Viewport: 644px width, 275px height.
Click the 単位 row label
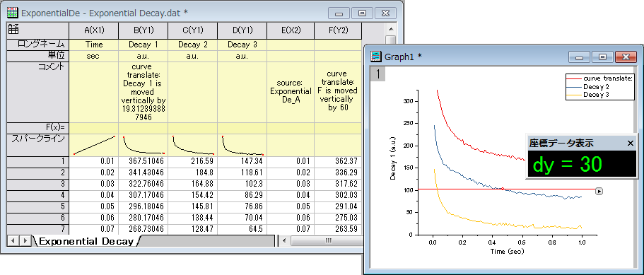(38, 56)
